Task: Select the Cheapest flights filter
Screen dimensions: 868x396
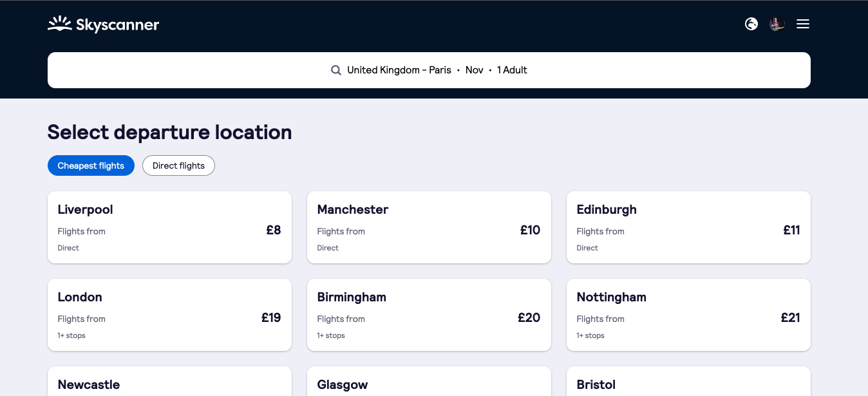Action: point(91,165)
